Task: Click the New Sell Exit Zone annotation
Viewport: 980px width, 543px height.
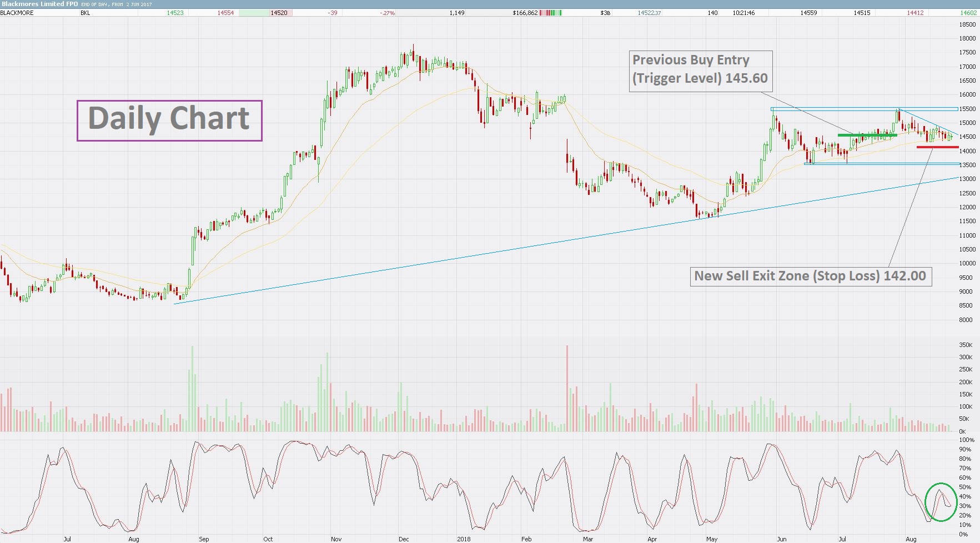Action: 811,276
